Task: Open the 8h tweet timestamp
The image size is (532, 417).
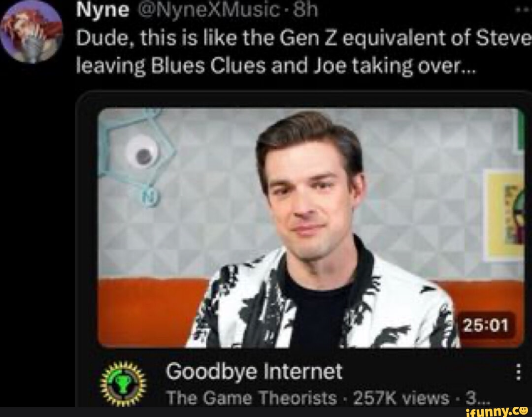Action: (x=306, y=10)
